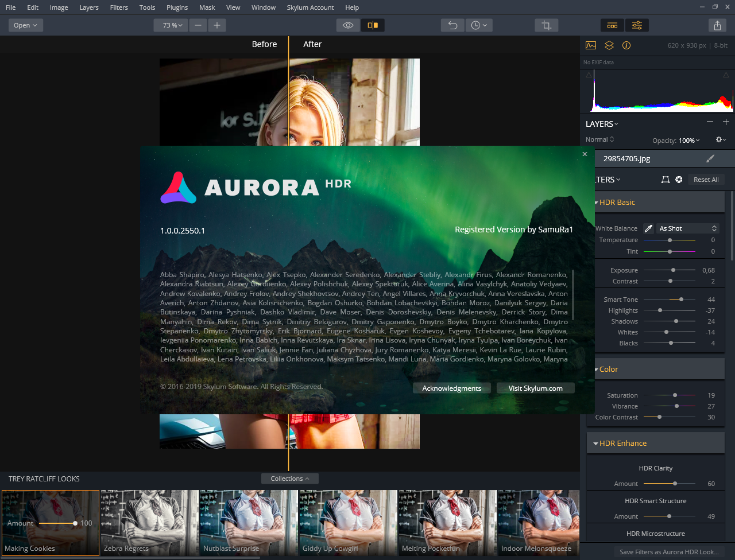Toggle the filters side panel button
This screenshot has height=560, width=735.
[637, 25]
